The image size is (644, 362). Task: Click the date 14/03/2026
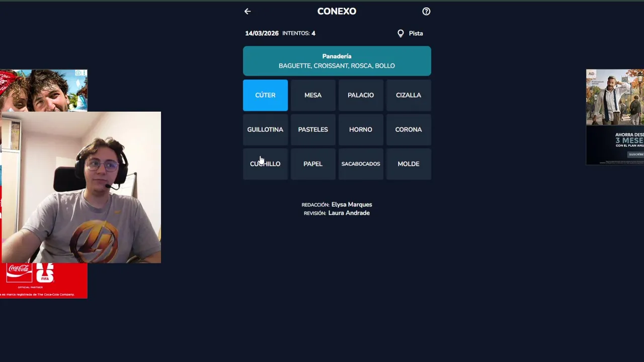click(x=262, y=33)
